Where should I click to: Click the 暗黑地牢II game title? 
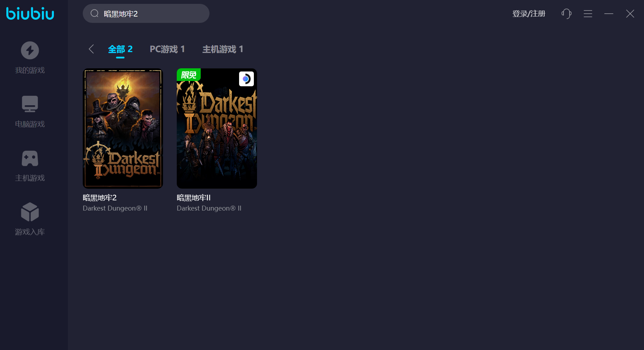pos(194,198)
